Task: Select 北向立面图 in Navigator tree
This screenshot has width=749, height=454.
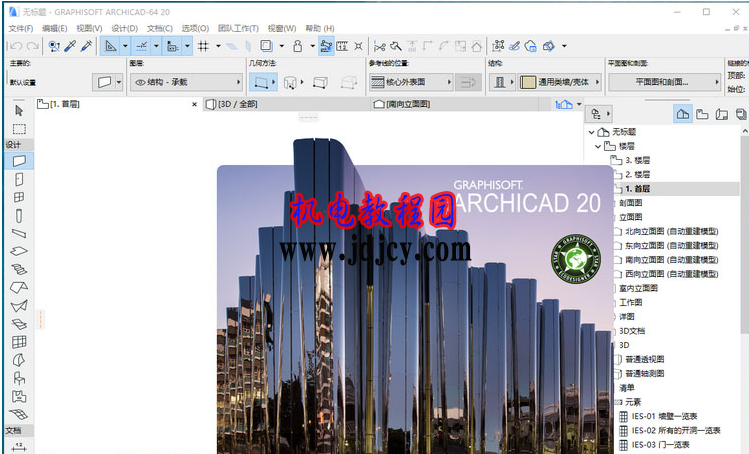Action: 672,231
